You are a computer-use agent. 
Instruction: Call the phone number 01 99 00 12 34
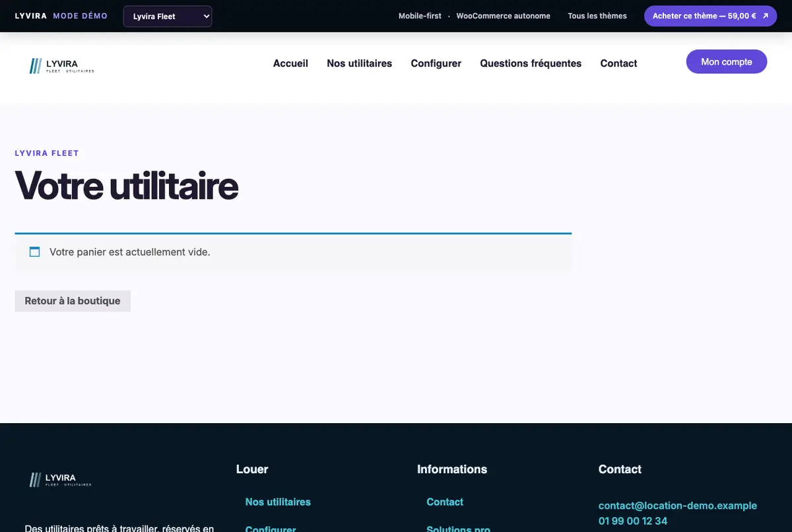[633, 521]
